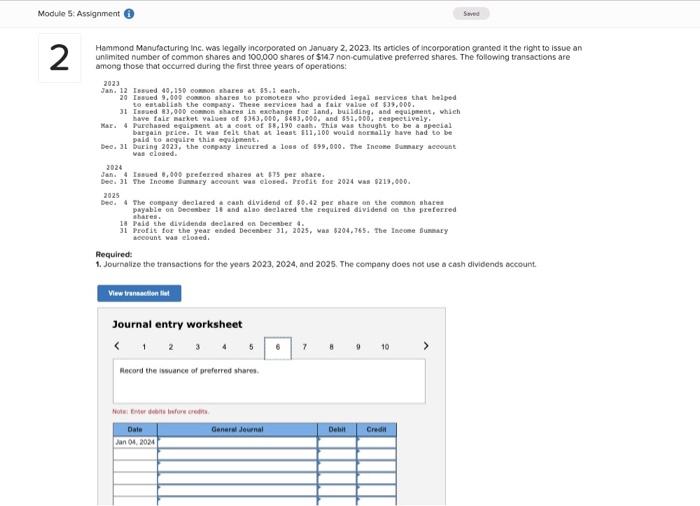Screen dimensions: 700x506
Task: Click the View transaction list button
Action: tap(139, 293)
